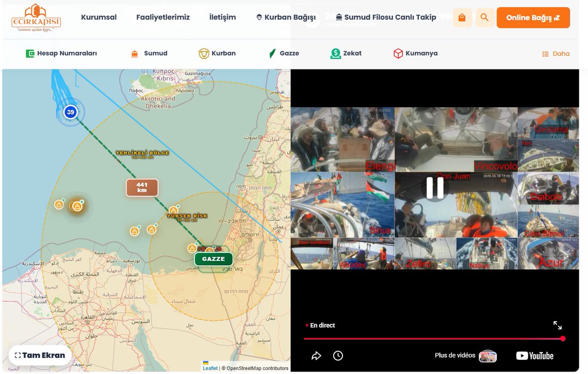Viewport: 588px width, 374px height.
Task: Click the Online Bağış button
Action: pos(533,18)
